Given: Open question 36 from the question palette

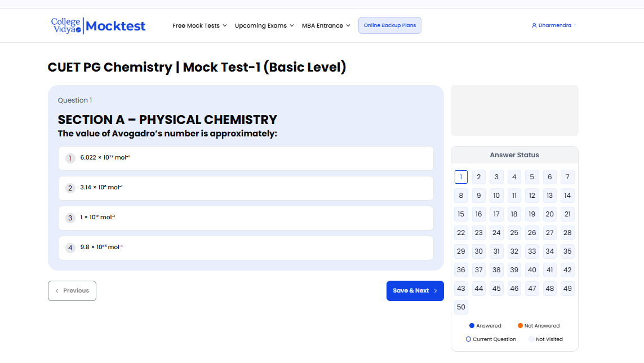Looking at the screenshot, I should [x=461, y=270].
